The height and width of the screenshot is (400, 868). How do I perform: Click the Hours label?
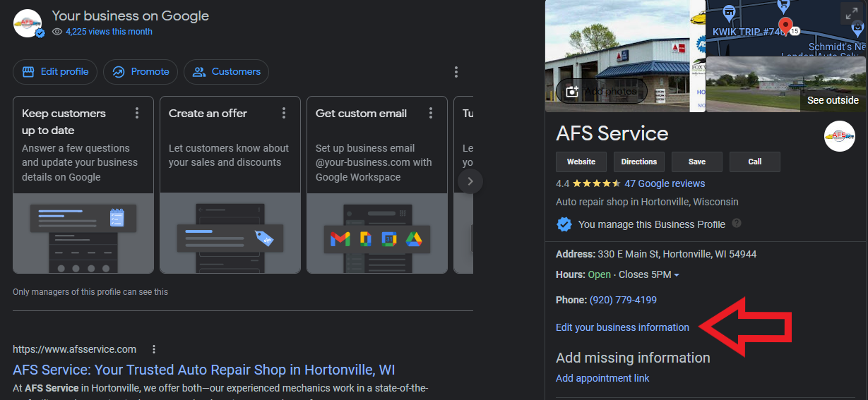click(571, 274)
